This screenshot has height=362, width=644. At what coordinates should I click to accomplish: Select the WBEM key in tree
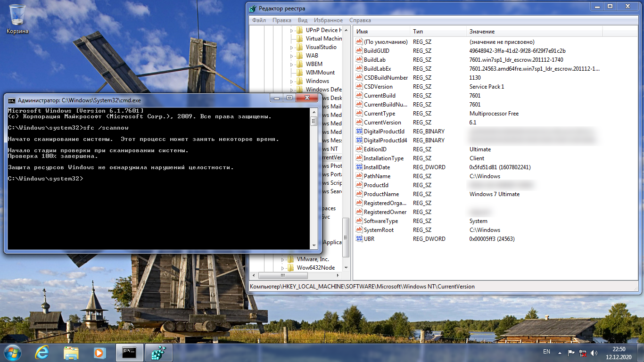pos(314,64)
